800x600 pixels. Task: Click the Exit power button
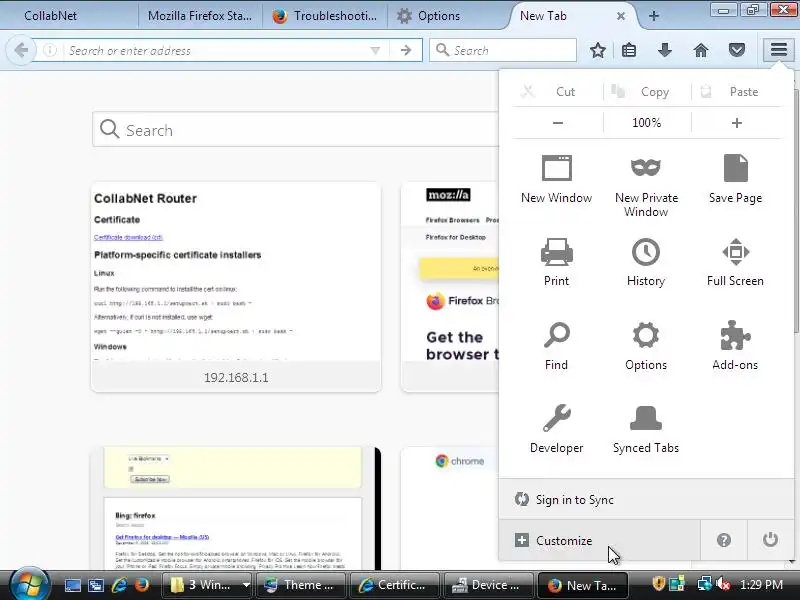point(770,540)
